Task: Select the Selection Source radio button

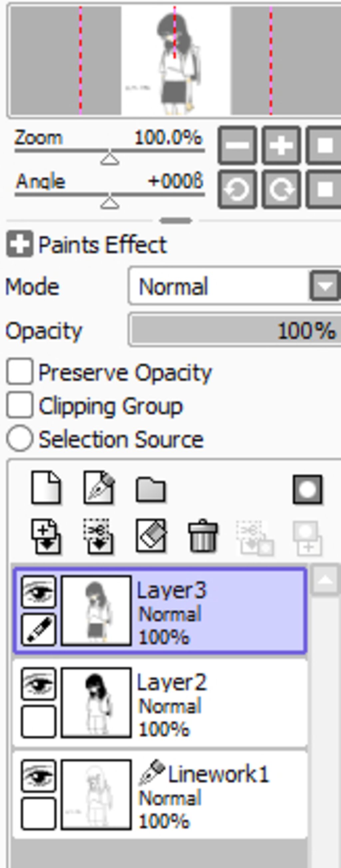Action: pyautogui.click(x=20, y=438)
